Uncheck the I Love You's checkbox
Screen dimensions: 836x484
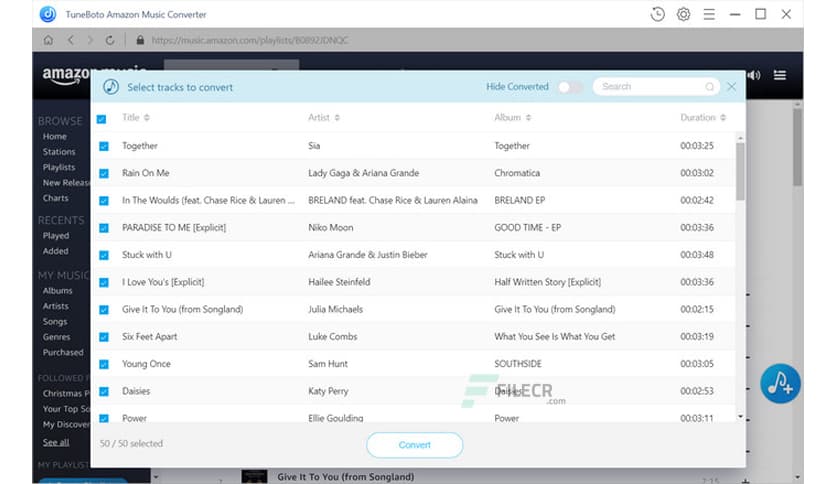[x=104, y=283]
